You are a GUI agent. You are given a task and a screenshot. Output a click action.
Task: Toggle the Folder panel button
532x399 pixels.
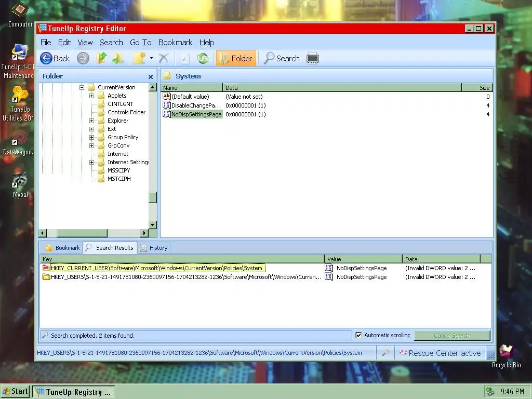[236, 58]
